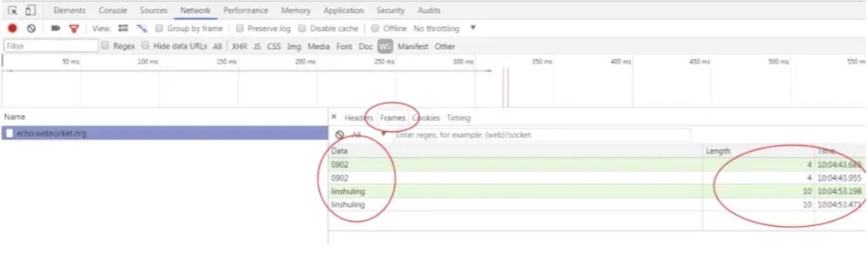Select the 0902 frame at 10:04:43.955
Viewport: 868px width, 267px height.
(597, 178)
